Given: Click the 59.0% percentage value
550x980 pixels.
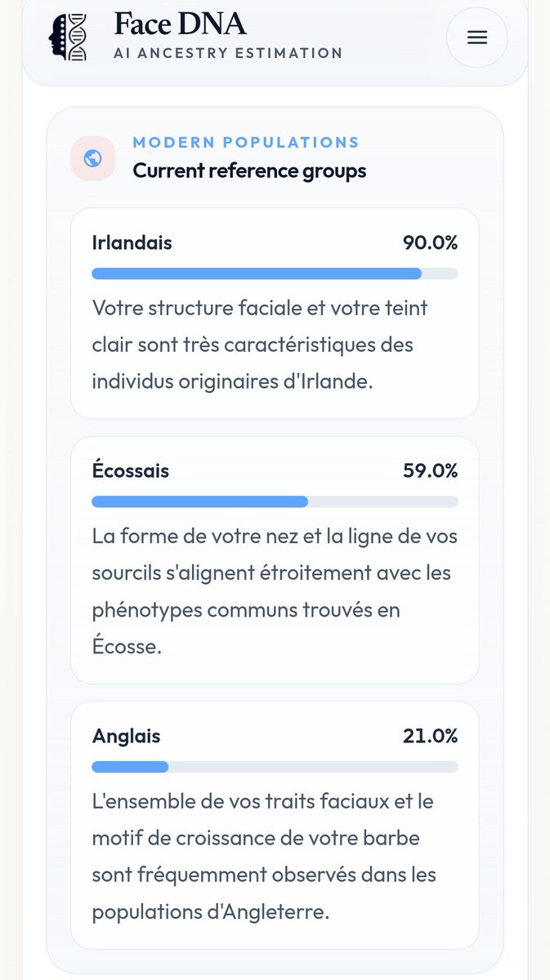Looking at the screenshot, I should 430,471.
